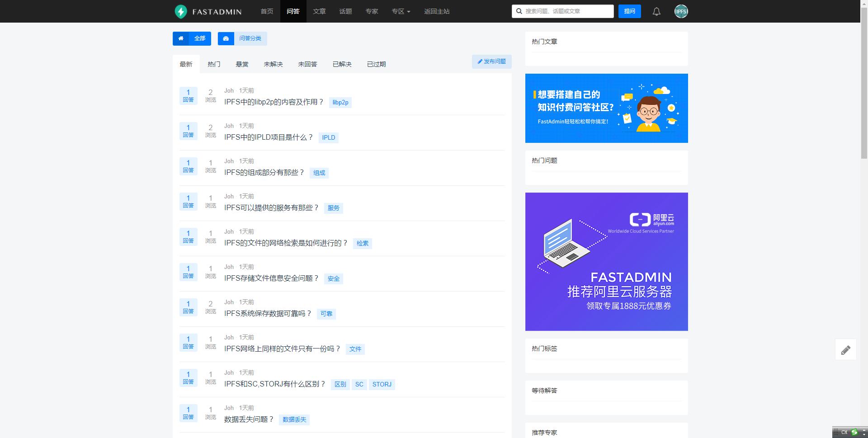Screen dimensions: 868x438
Task: Open the knowledge Q&A community banner
Action: tap(606, 108)
